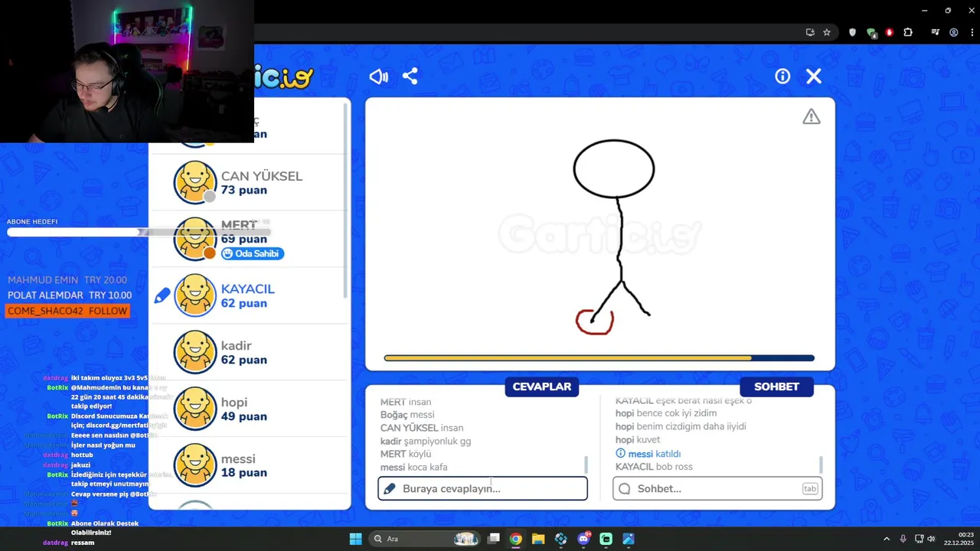Open the Photos taskbar icon
Image resolution: width=980 pixels, height=551 pixels.
pos(629,539)
